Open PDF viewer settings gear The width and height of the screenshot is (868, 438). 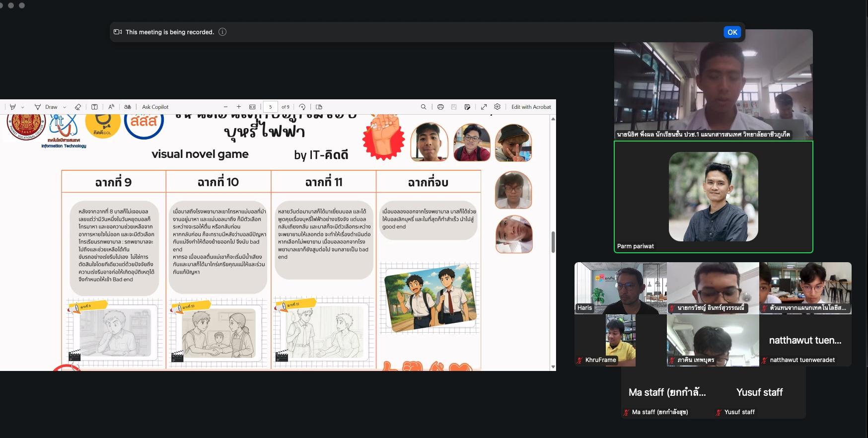tap(497, 107)
